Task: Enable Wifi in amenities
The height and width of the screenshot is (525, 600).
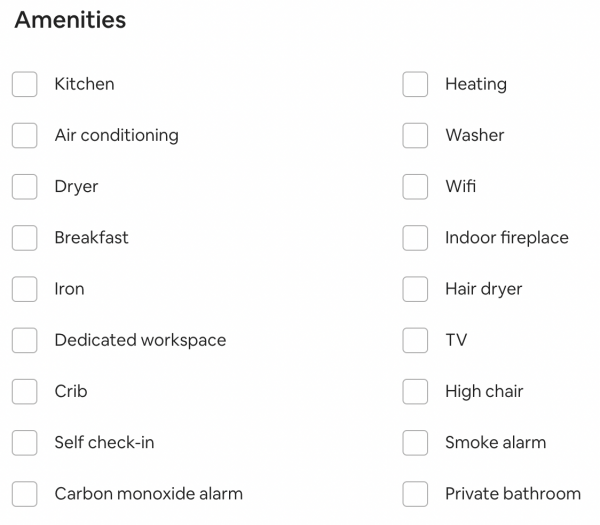Action: pos(415,187)
